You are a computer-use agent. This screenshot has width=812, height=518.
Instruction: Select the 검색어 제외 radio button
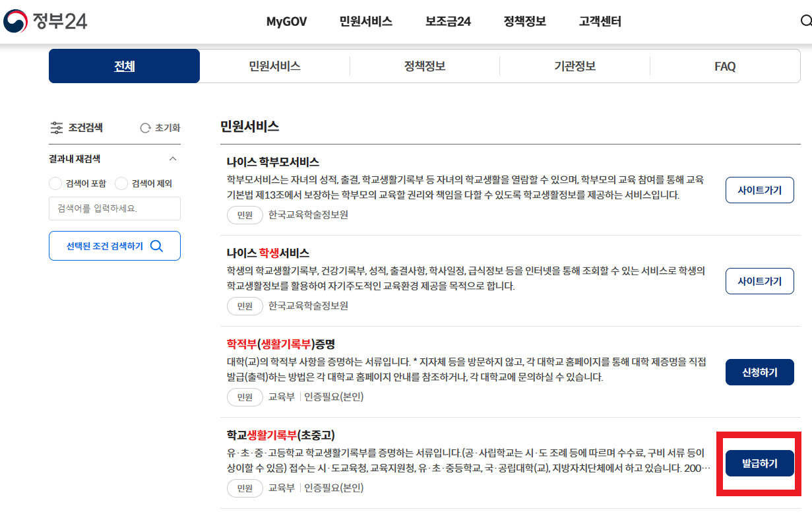point(121,183)
